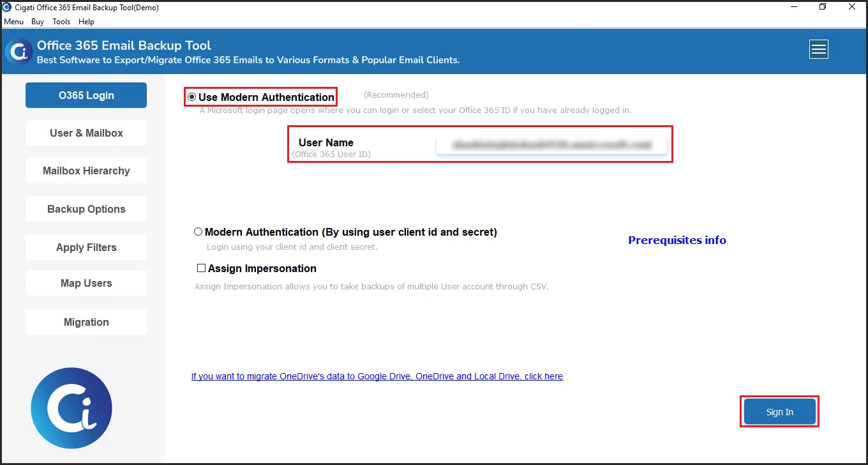Go to the O365 Login step
The width and height of the screenshot is (868, 465).
pos(86,95)
